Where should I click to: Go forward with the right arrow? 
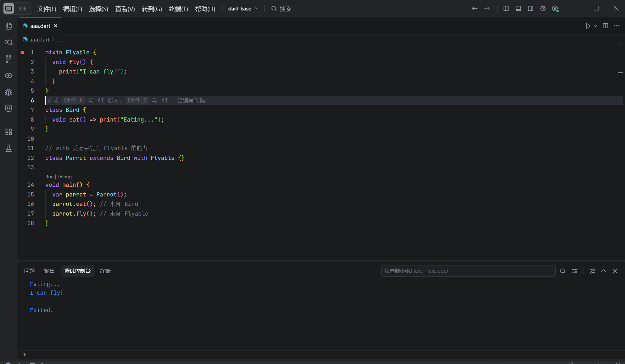click(x=487, y=8)
